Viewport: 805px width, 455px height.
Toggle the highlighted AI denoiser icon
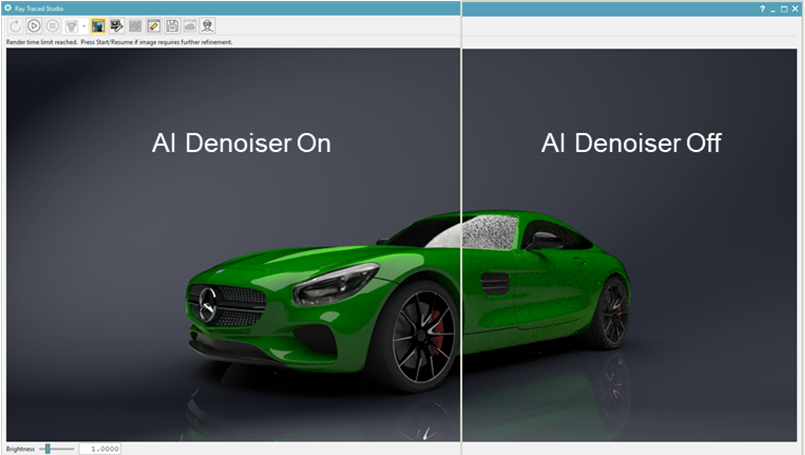[x=99, y=26]
